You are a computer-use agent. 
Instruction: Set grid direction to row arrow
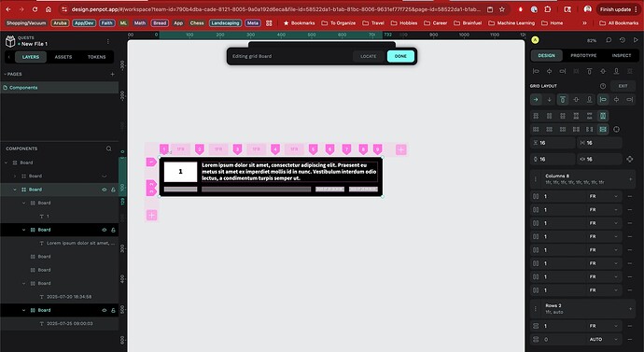(x=536, y=99)
